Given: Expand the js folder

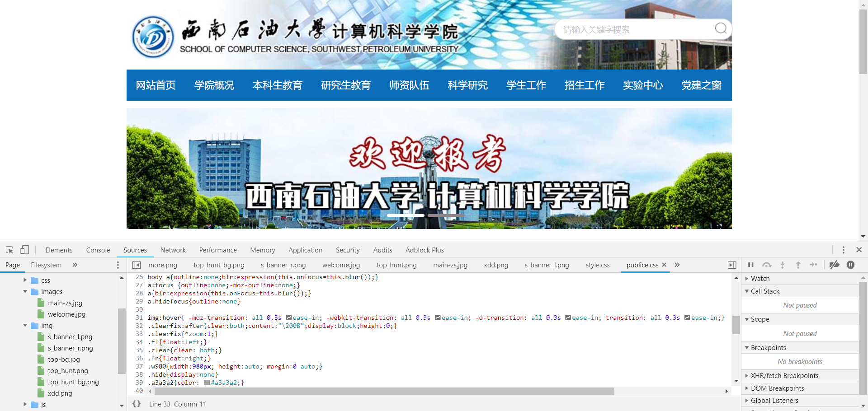Looking at the screenshot, I should point(25,404).
